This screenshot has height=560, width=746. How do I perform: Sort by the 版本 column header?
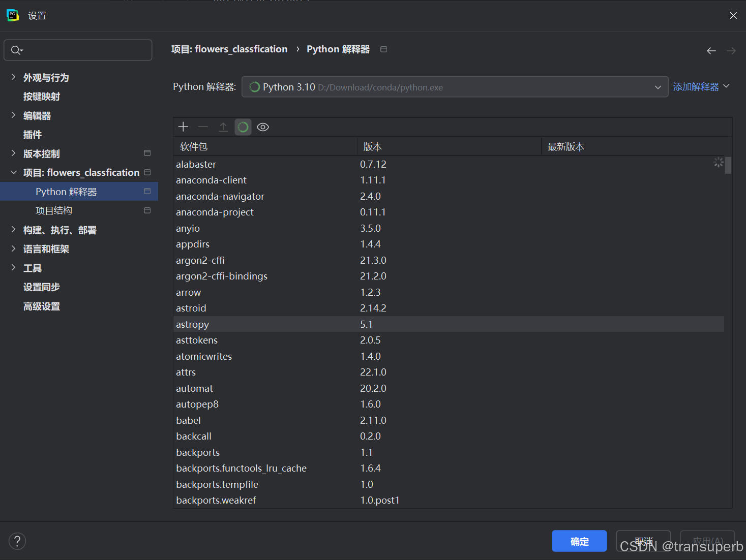[x=450, y=146]
